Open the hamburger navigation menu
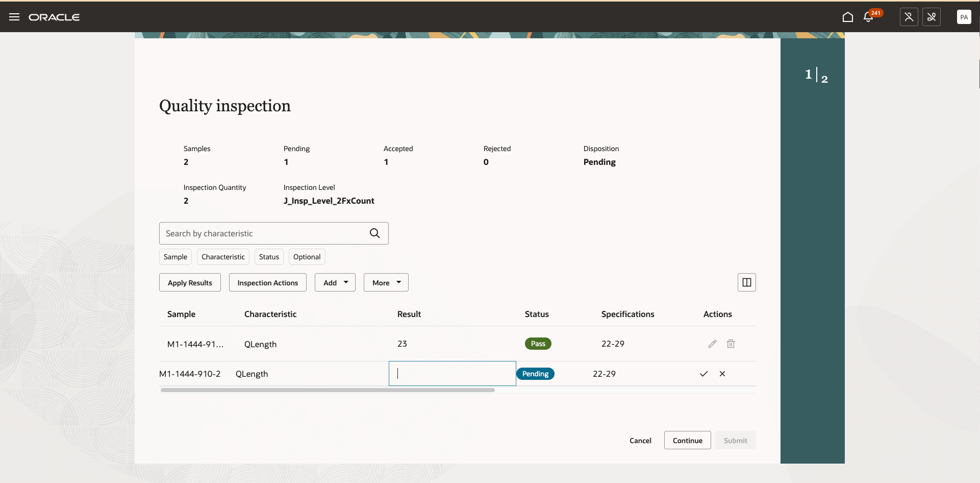The image size is (980, 483). 14,17
